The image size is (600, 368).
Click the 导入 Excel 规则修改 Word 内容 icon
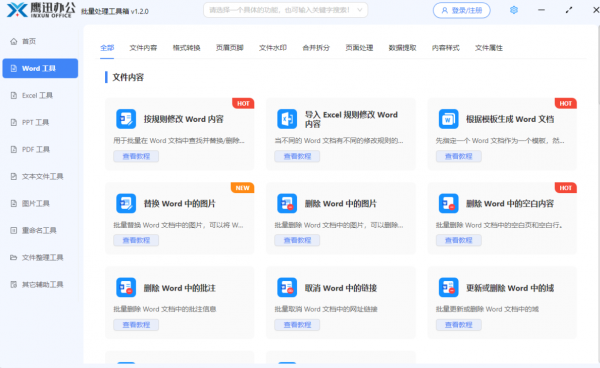coord(287,119)
